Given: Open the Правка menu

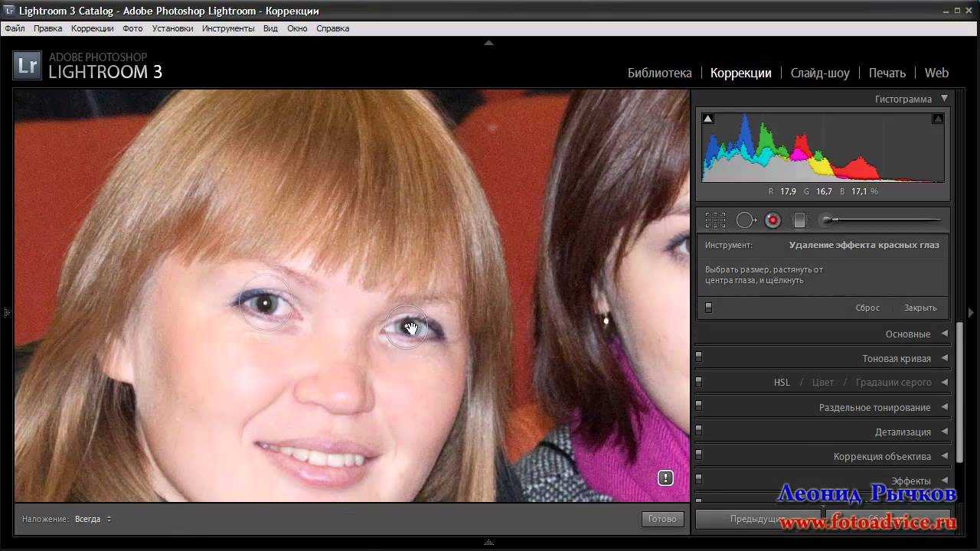Looking at the screenshot, I should pyautogui.click(x=48, y=28).
